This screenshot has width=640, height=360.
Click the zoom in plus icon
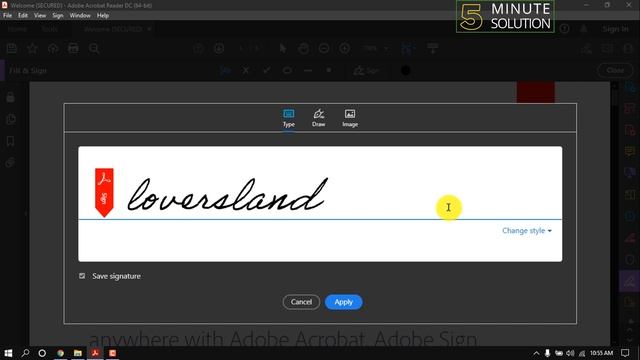click(344, 49)
